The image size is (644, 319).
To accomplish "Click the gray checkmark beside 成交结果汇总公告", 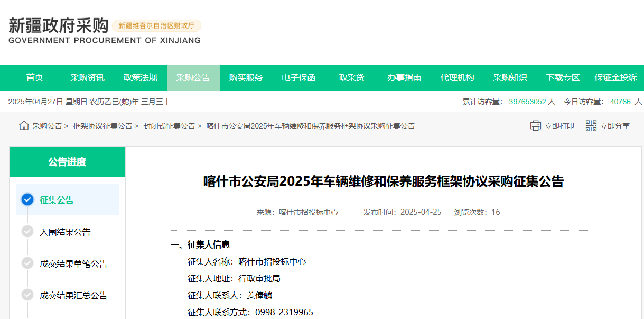I will (27, 295).
